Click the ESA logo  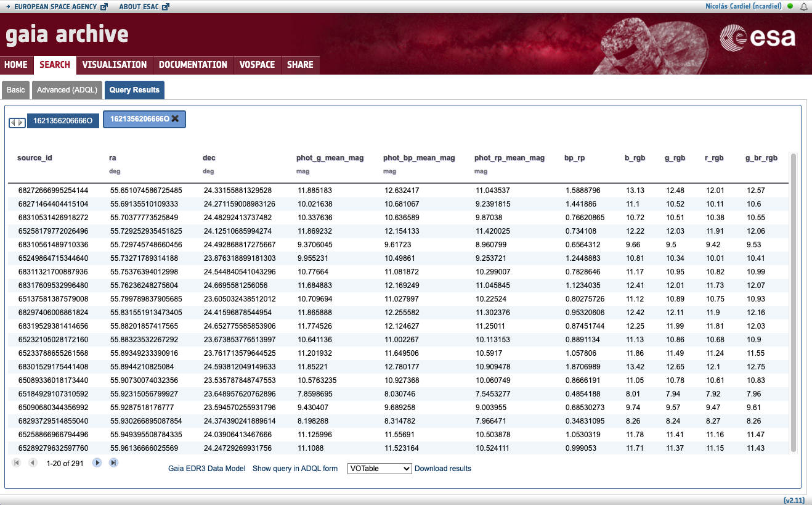pos(758,37)
